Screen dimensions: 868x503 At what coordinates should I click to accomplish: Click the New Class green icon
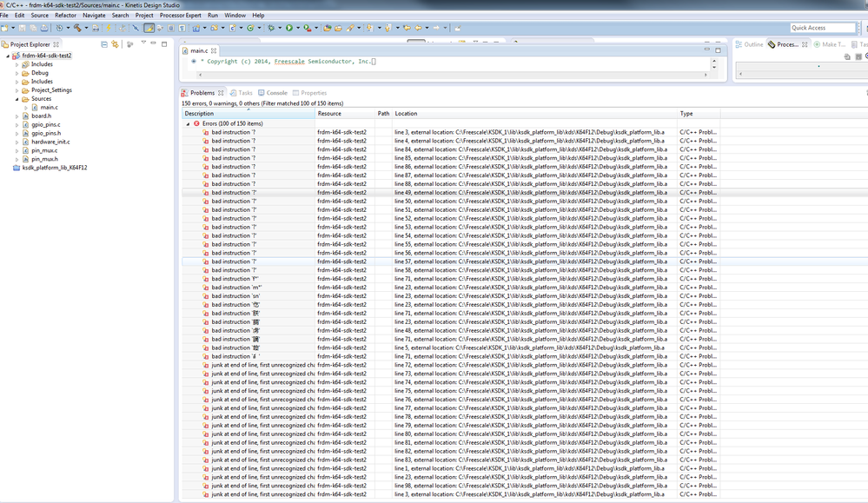[251, 28]
